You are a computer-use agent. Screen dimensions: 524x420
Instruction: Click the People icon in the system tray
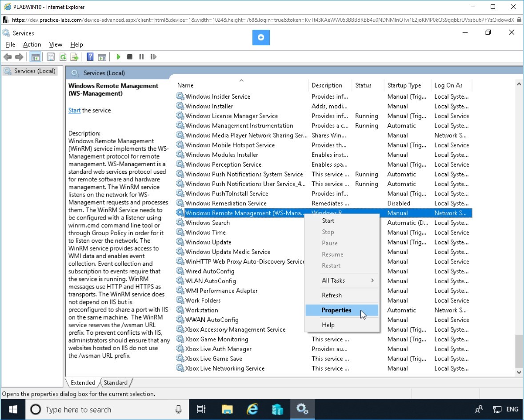[x=479, y=409]
